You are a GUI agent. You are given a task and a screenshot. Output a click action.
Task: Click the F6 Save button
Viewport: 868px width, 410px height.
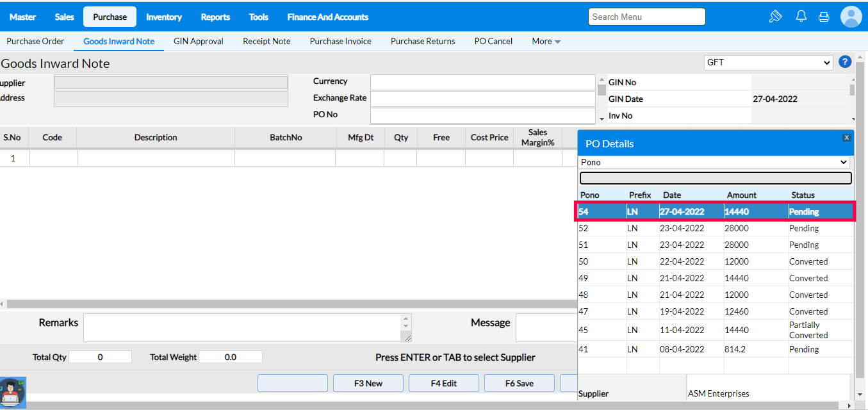(x=519, y=383)
